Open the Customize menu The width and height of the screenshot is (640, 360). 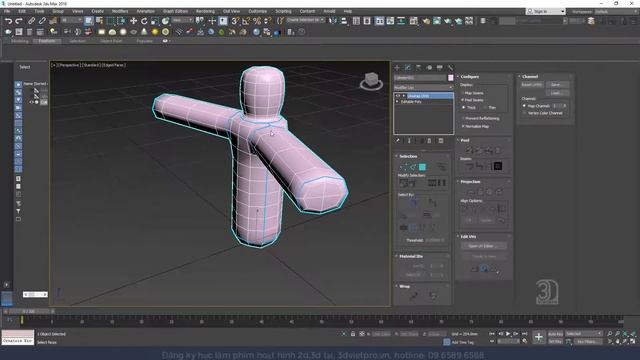(x=258, y=11)
